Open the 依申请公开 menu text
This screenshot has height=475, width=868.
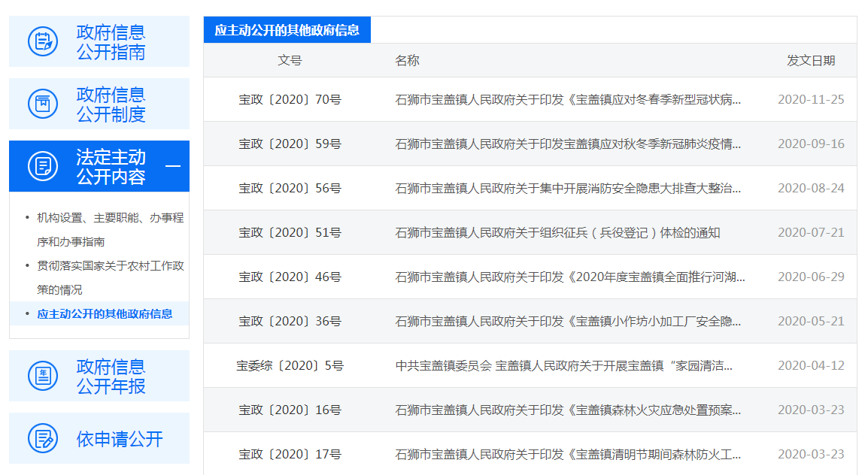click(x=120, y=439)
